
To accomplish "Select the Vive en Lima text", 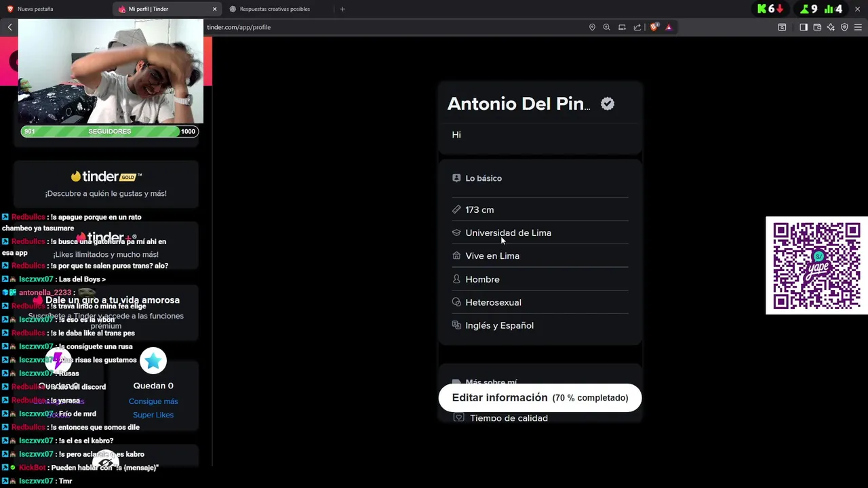I will 492,256.
